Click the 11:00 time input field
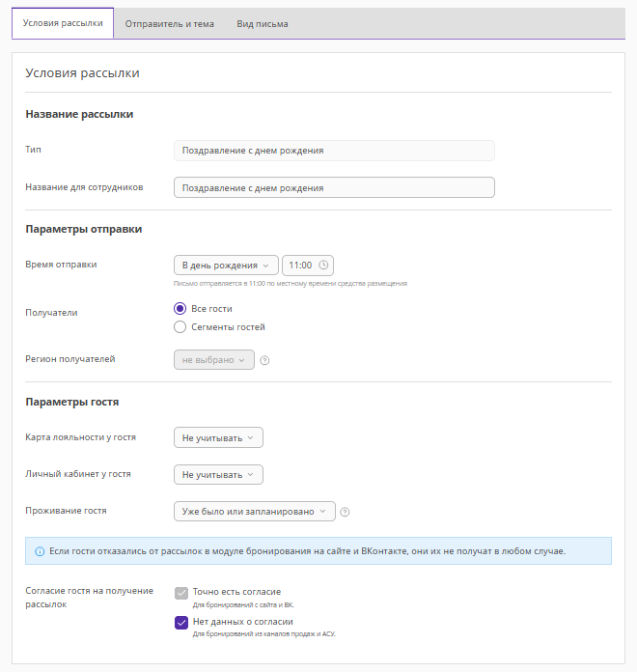The image size is (637, 672). pos(301,266)
